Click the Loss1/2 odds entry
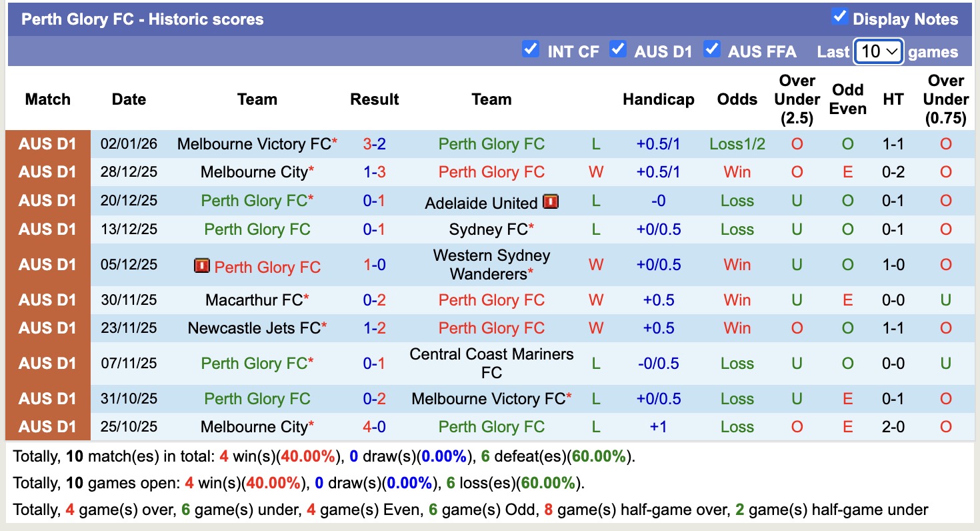 736,143
